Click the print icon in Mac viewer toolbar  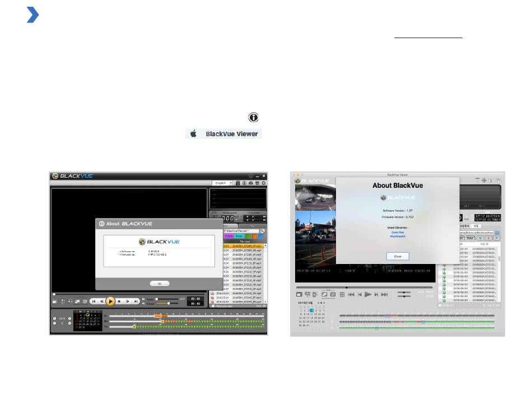point(498,180)
